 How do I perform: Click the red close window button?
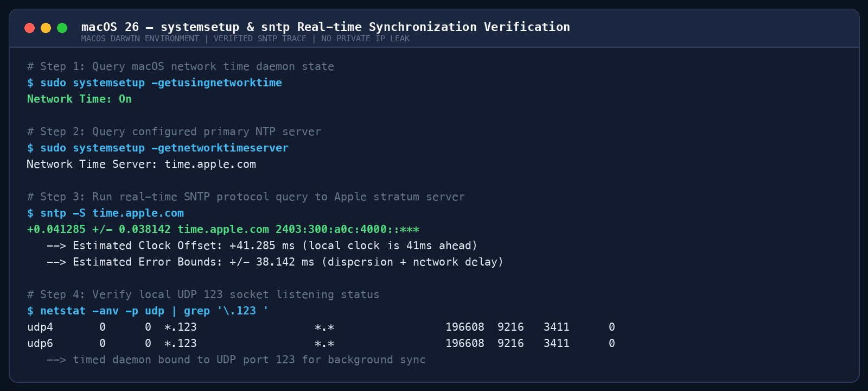pyautogui.click(x=30, y=28)
